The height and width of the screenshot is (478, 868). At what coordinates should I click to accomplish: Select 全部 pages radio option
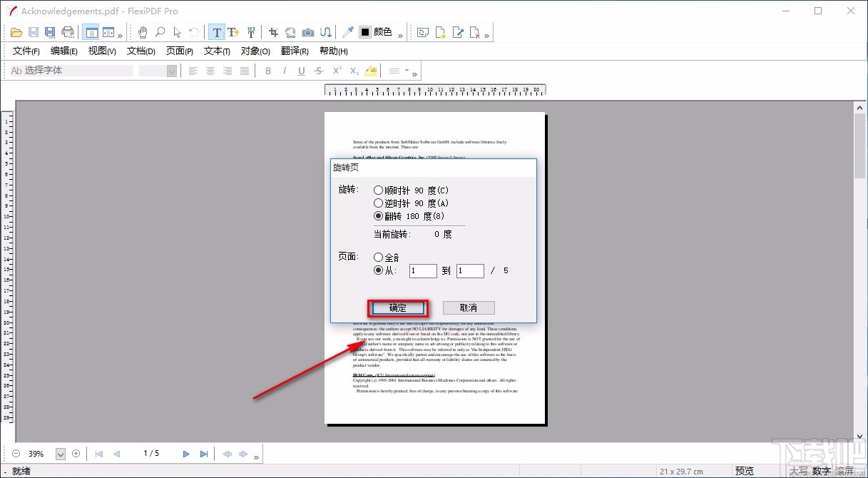click(378, 258)
